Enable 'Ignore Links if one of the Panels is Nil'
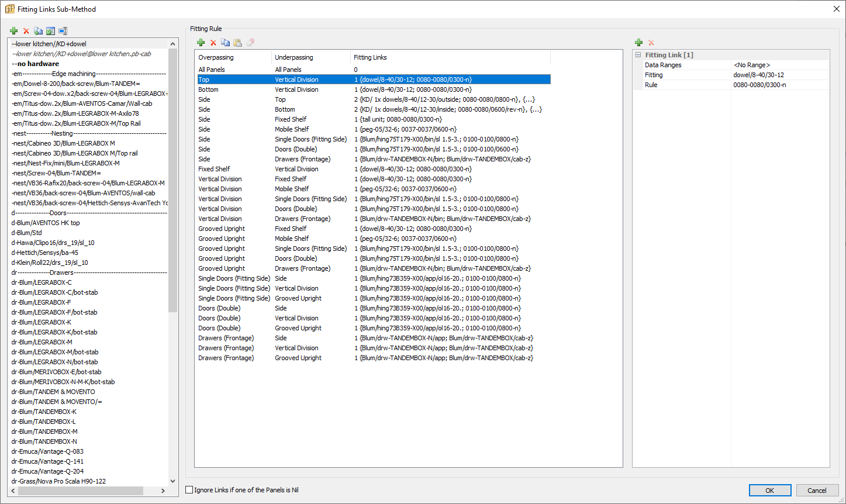Screen dimensions: 846x504 189,490
